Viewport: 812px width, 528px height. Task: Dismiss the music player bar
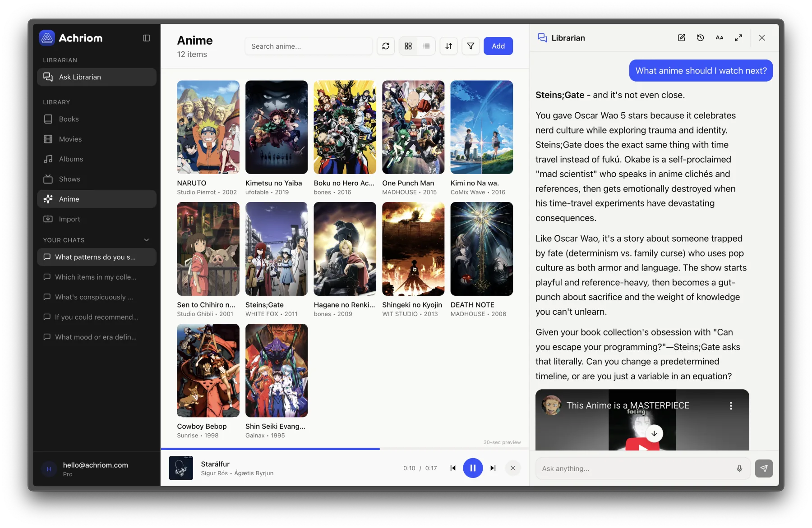(x=513, y=468)
